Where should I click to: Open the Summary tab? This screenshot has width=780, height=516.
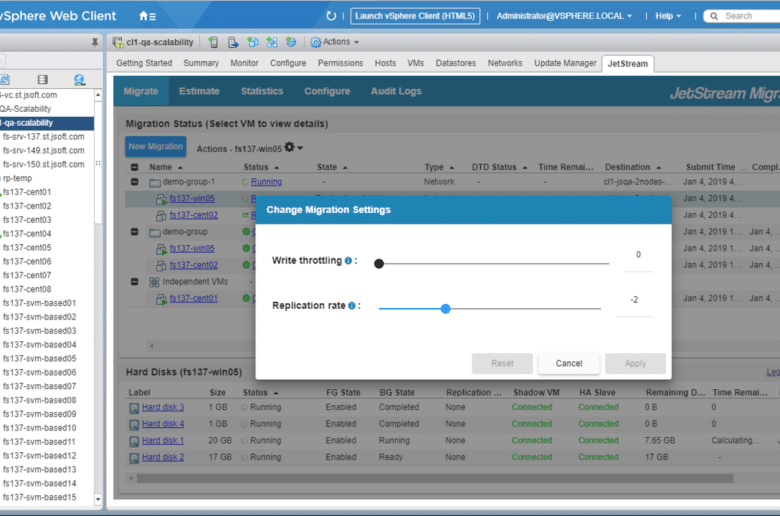tap(201, 63)
